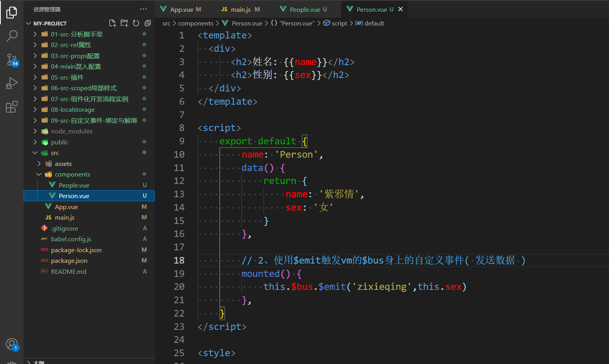Open the Explorer view in activity bar
The height and width of the screenshot is (364, 609).
[12, 13]
